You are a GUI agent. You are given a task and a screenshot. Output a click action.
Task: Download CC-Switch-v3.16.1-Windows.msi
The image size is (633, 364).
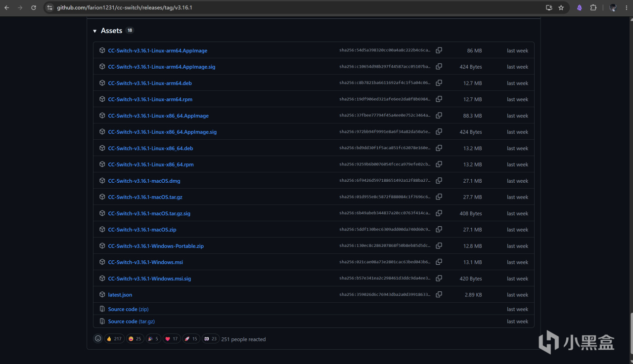(145, 262)
